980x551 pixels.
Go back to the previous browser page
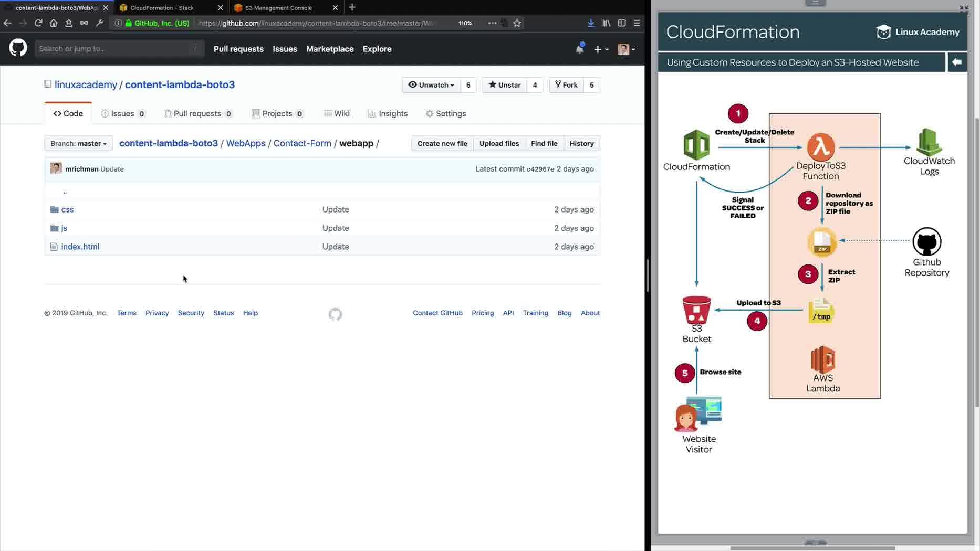pos(7,23)
